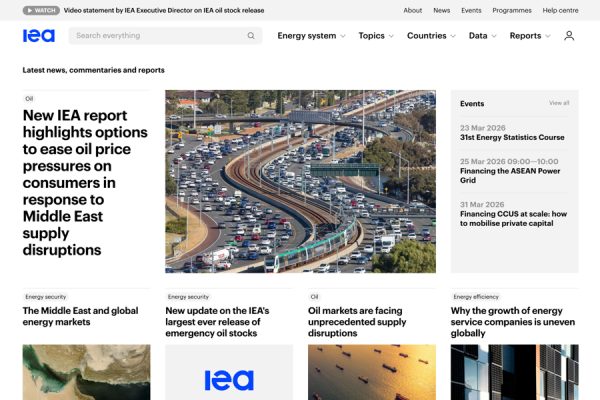Open the Events top bar link
Screen dimensions: 600x400
[471, 10]
